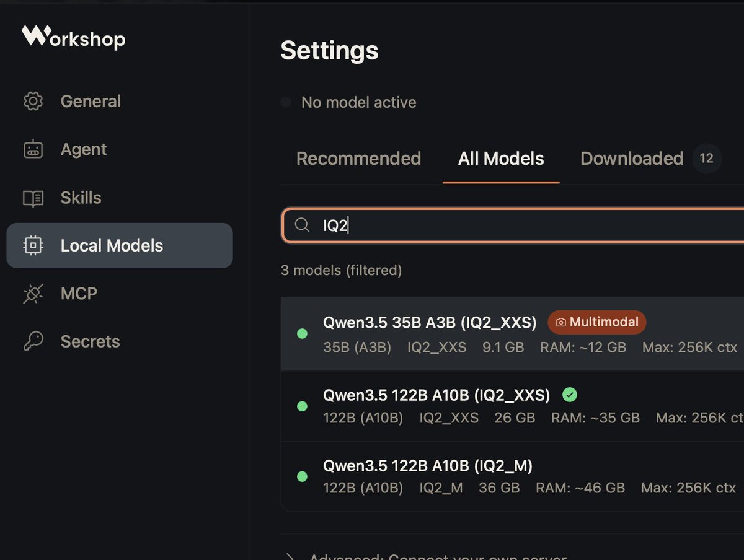Click the Secrets key icon
The height and width of the screenshot is (560, 744).
pyautogui.click(x=33, y=341)
